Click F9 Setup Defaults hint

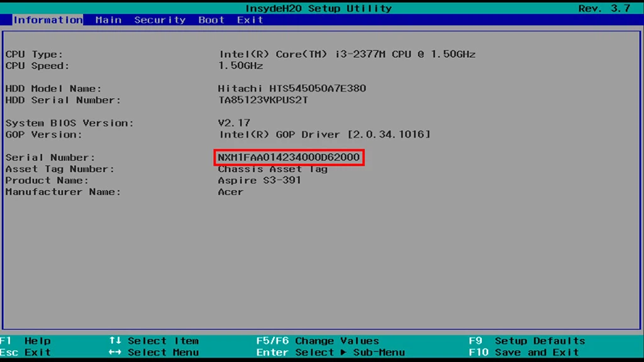[x=527, y=341]
